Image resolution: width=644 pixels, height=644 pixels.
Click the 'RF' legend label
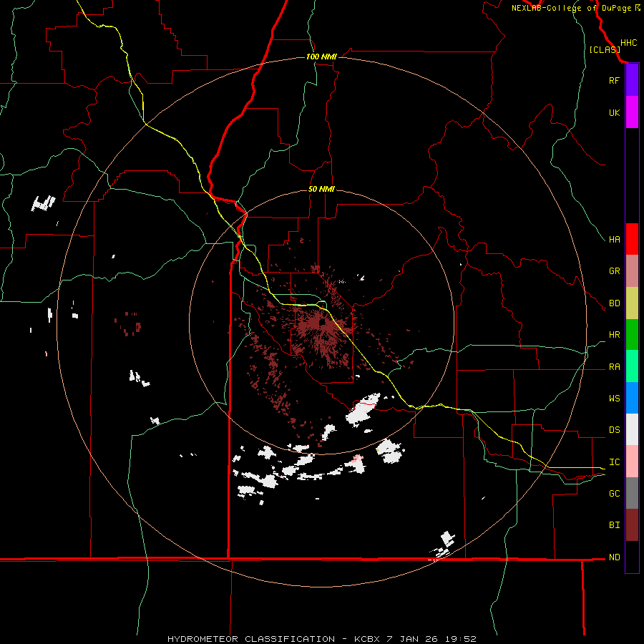[x=614, y=81]
